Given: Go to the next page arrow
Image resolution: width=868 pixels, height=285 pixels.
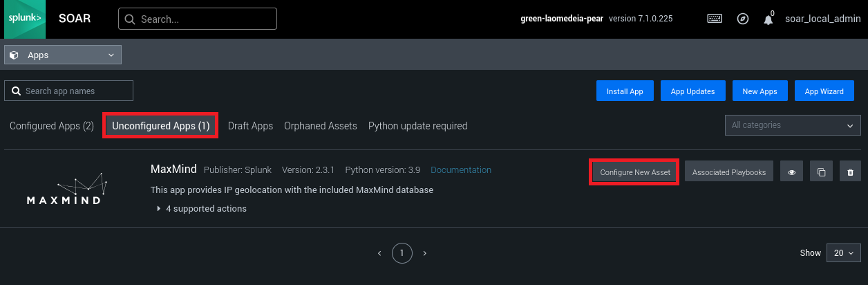Looking at the screenshot, I should coord(424,253).
